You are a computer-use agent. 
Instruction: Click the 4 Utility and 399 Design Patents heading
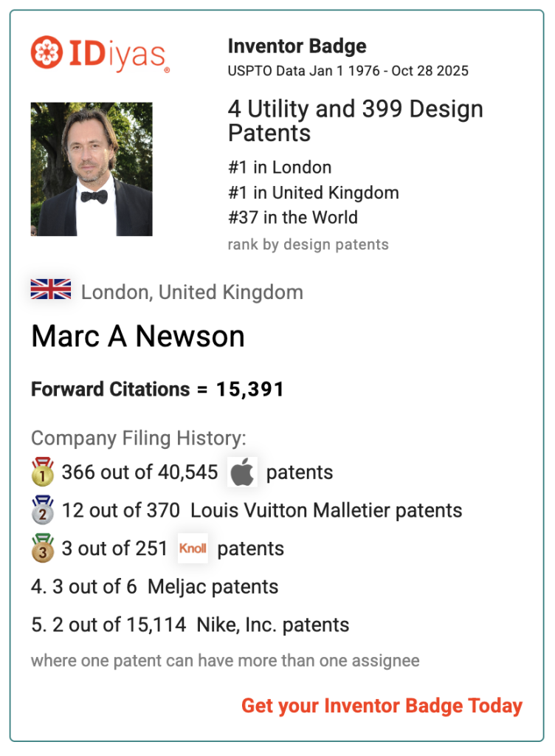pyautogui.click(x=356, y=121)
